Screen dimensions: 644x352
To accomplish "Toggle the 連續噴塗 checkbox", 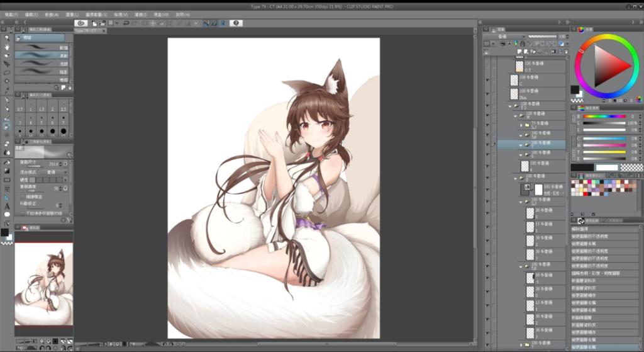I will coord(23,197).
